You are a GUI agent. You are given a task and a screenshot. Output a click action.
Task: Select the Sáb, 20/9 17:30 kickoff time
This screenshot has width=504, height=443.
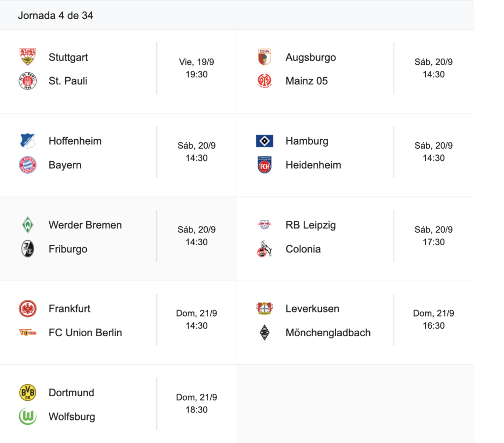pos(433,236)
